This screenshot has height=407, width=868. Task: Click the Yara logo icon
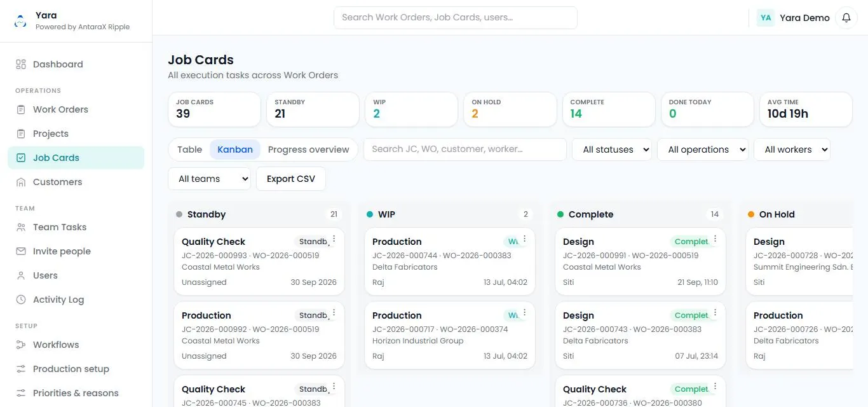coord(21,21)
